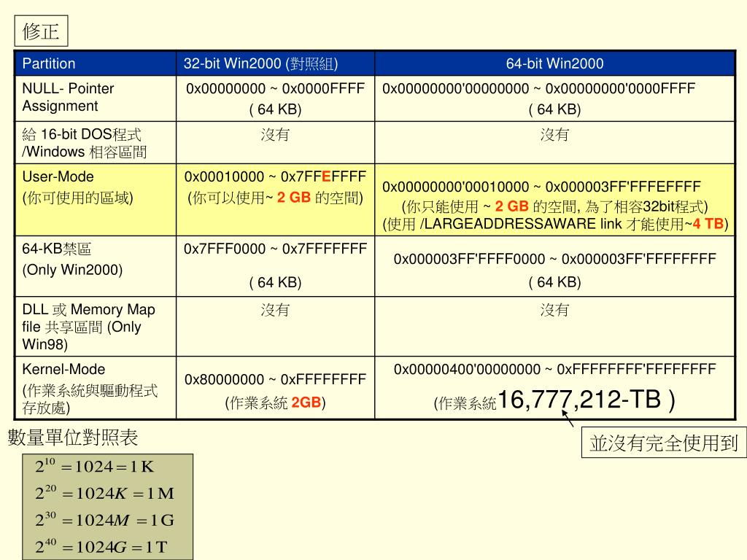The height and width of the screenshot is (560, 747).
Task: Click 沒有 in 16-bit DOS row, 32-bit column
Action: pyautogui.click(x=275, y=135)
